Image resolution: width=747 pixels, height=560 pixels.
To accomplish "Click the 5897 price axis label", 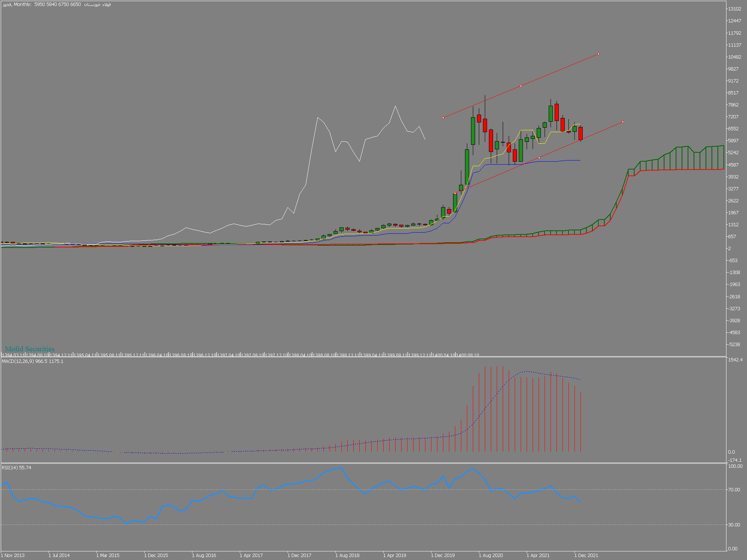I will coord(734,141).
